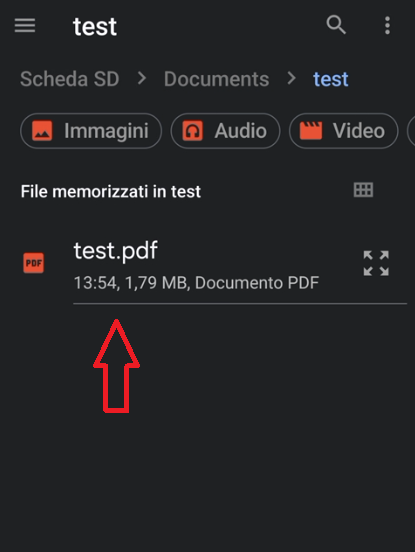
Task: Switch to grid view layout
Action: point(363,190)
